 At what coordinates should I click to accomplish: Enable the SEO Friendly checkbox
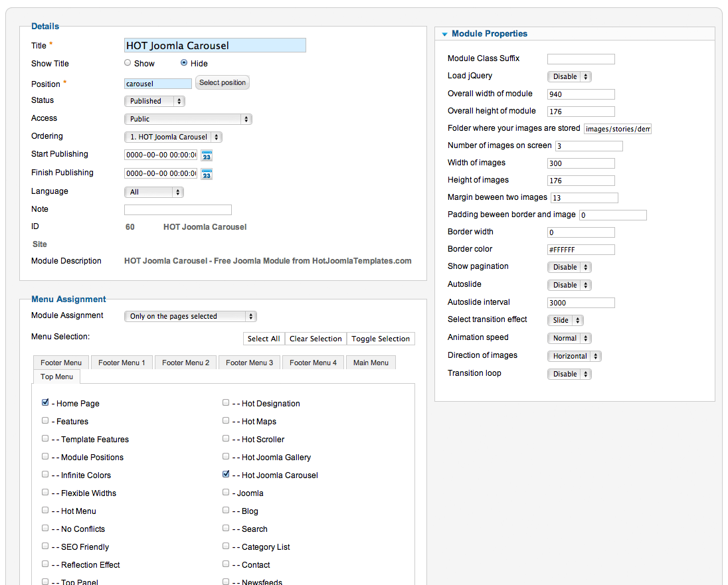coord(45,546)
